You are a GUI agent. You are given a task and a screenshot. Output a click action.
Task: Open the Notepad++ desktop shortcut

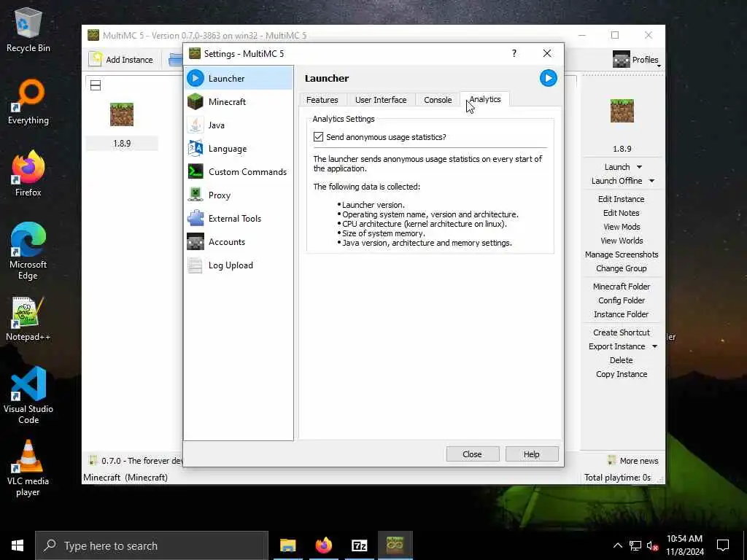click(28, 319)
